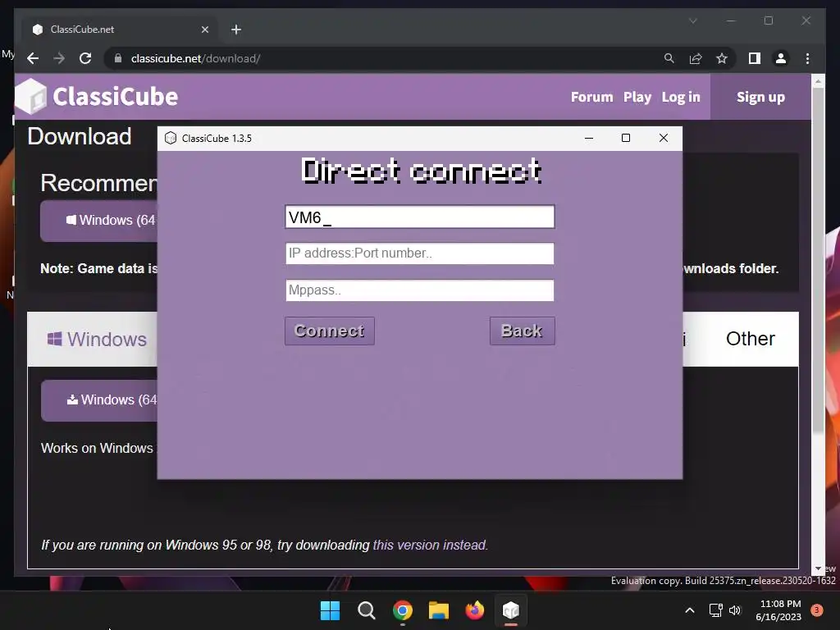This screenshot has height=630, width=840.
Task: Open the Forum link on ClassiCube site
Action: (591, 97)
